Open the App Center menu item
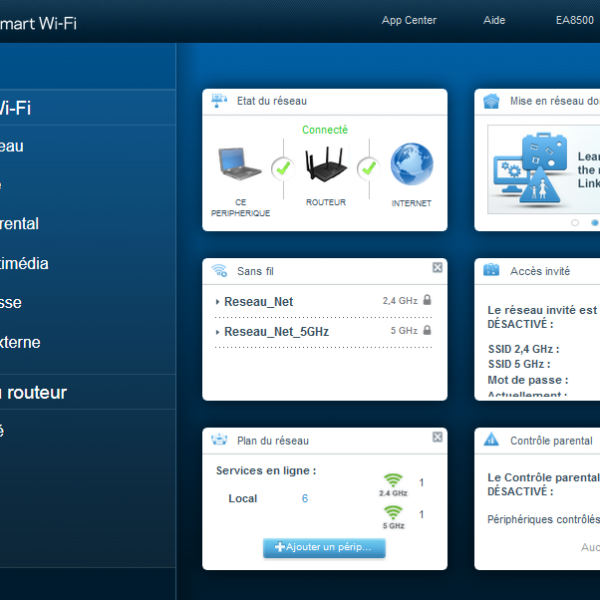The image size is (600, 600). (x=409, y=20)
